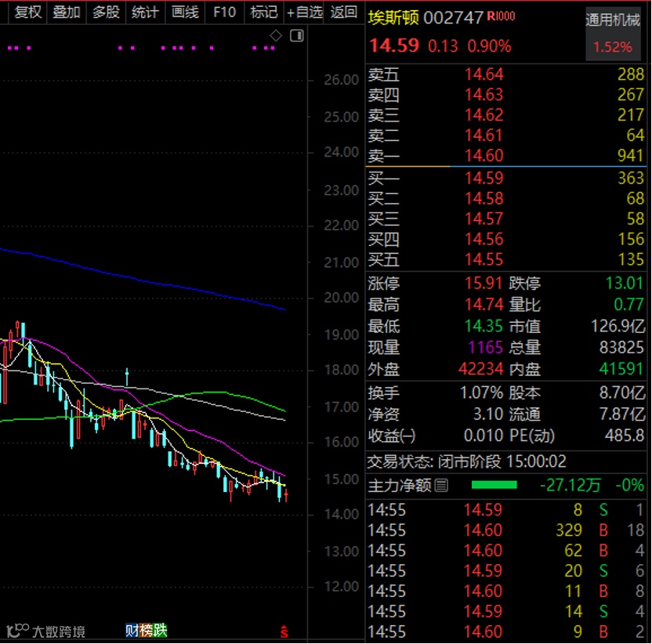Click the last candlestick on chart
The height and width of the screenshot is (644, 652).
[286, 494]
